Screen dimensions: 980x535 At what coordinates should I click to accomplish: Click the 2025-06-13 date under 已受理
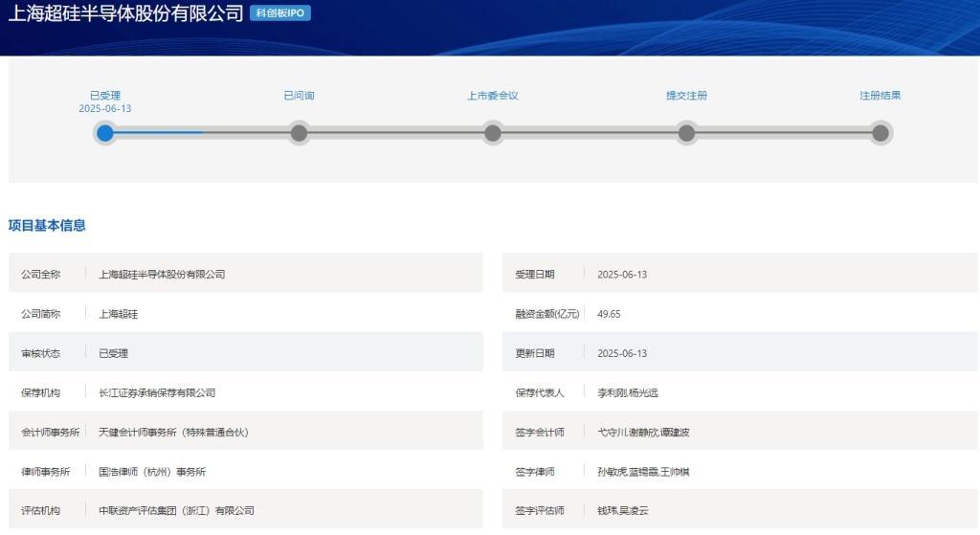point(105,109)
